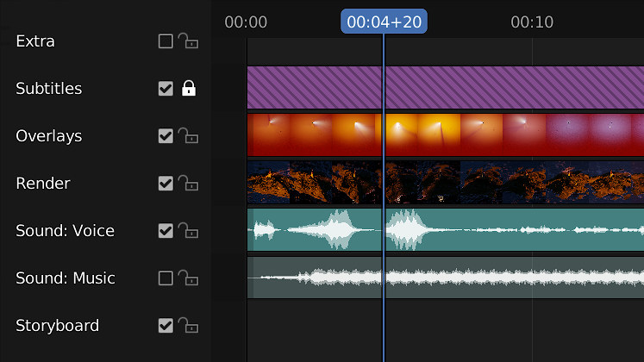Disable the Subtitles channel checkbox
Viewport: 644px width, 362px height.
tap(166, 89)
